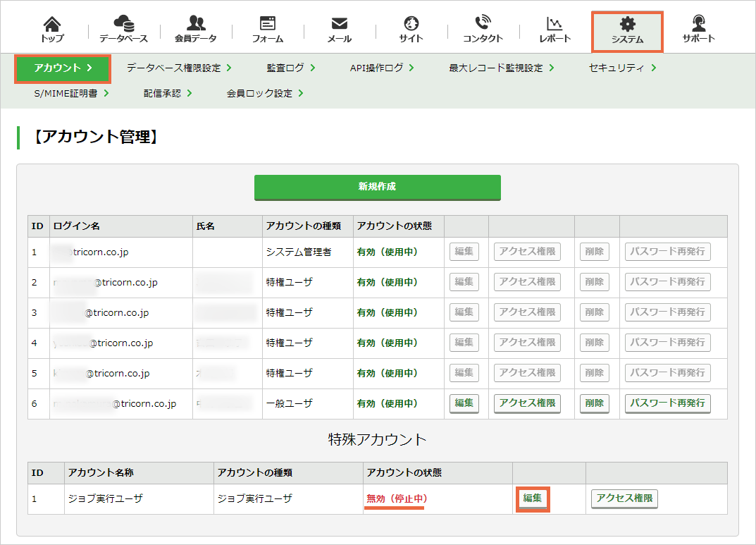Click the green 新規作成 button
Viewport: 756px width, 545px height.
click(x=378, y=187)
